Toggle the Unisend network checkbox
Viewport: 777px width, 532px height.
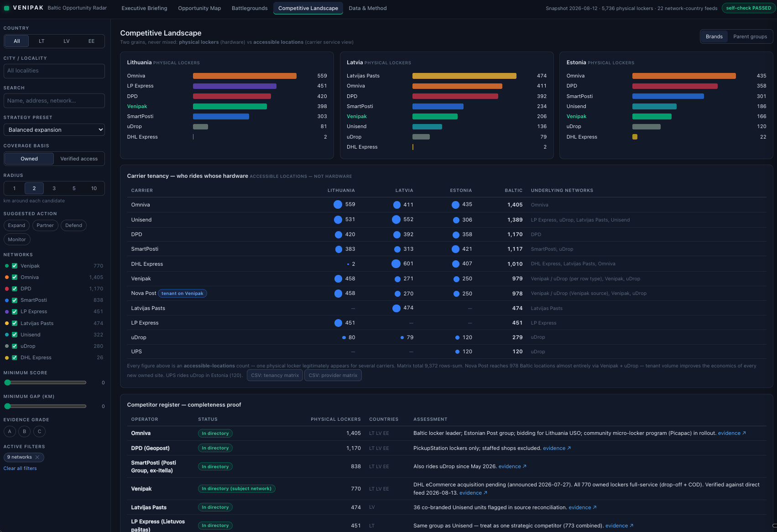[15, 335]
